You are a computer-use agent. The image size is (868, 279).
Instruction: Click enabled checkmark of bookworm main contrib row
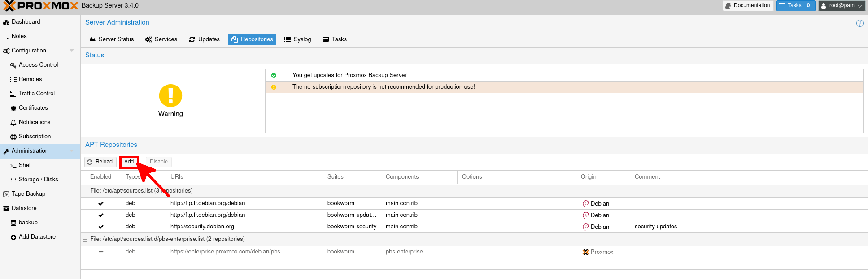(101, 203)
